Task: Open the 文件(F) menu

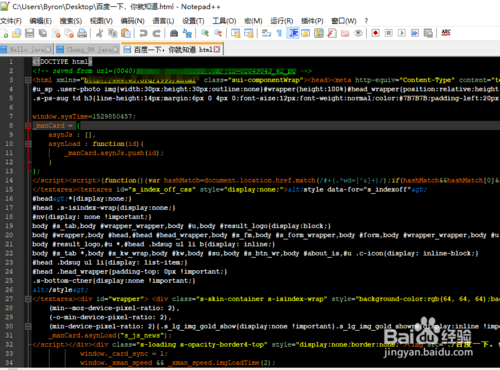Action: coord(11,21)
